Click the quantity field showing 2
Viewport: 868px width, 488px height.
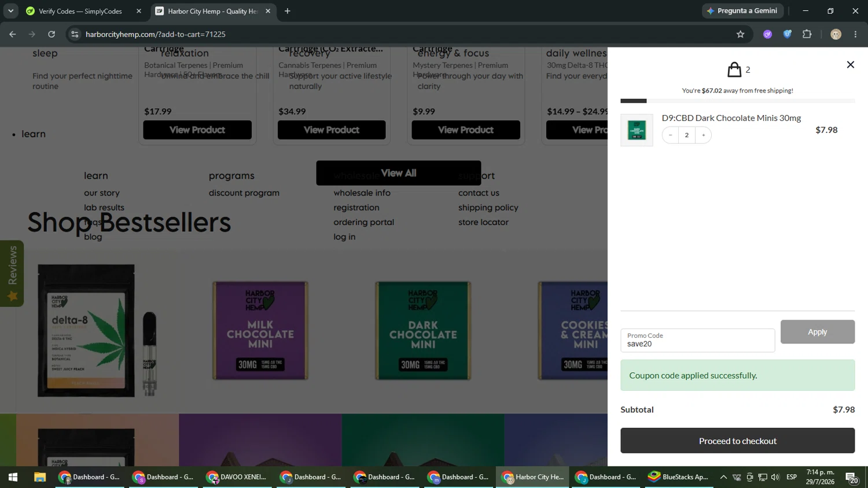click(x=687, y=135)
